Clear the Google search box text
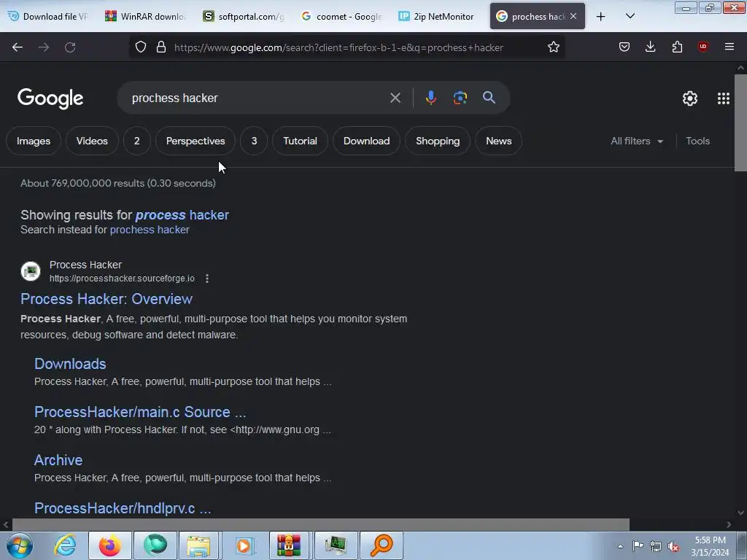This screenshot has width=747, height=560. (395, 98)
